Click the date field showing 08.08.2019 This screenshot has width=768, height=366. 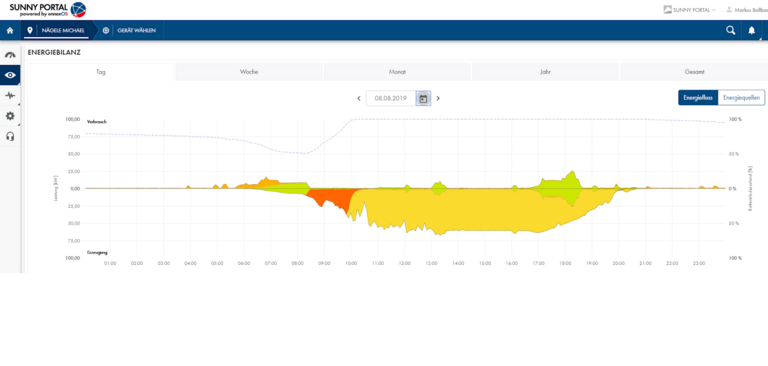[391, 98]
